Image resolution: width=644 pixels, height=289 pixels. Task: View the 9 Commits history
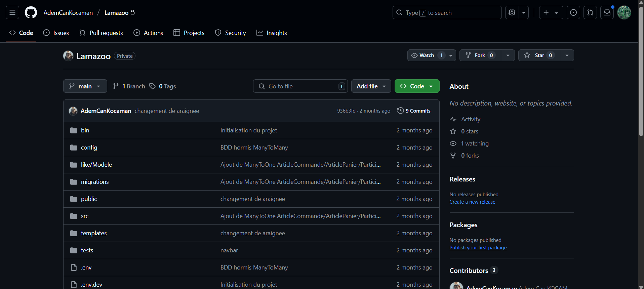(x=414, y=111)
